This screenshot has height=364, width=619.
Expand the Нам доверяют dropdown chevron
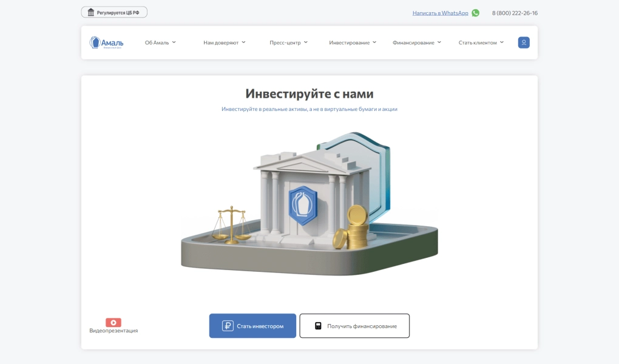pyautogui.click(x=243, y=42)
